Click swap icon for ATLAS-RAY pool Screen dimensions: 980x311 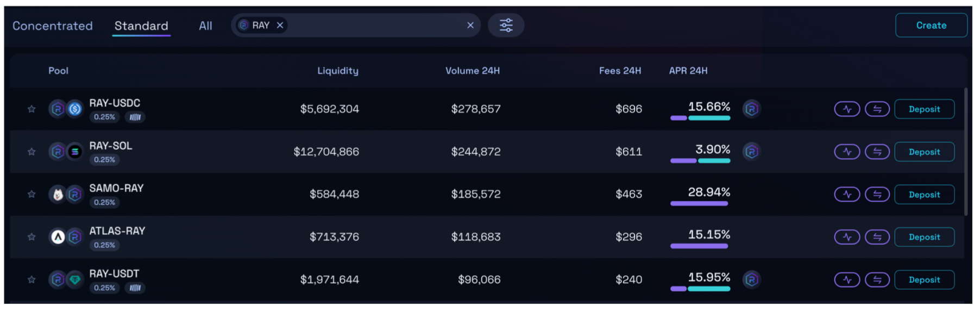(877, 237)
